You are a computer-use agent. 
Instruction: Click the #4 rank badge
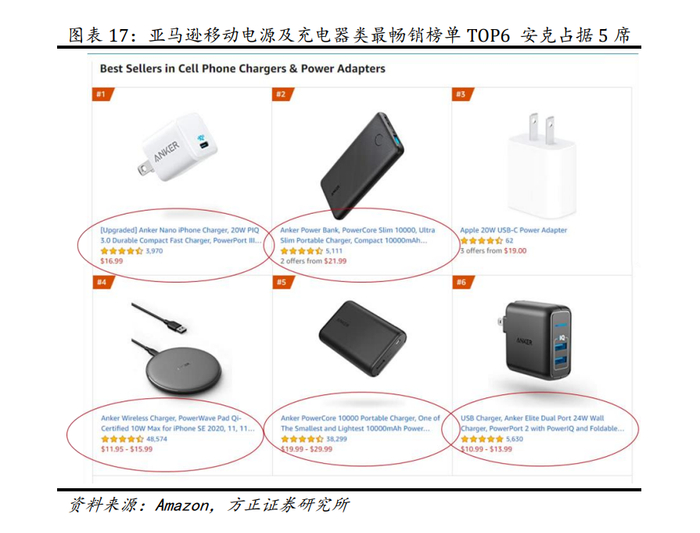pyautogui.click(x=104, y=282)
